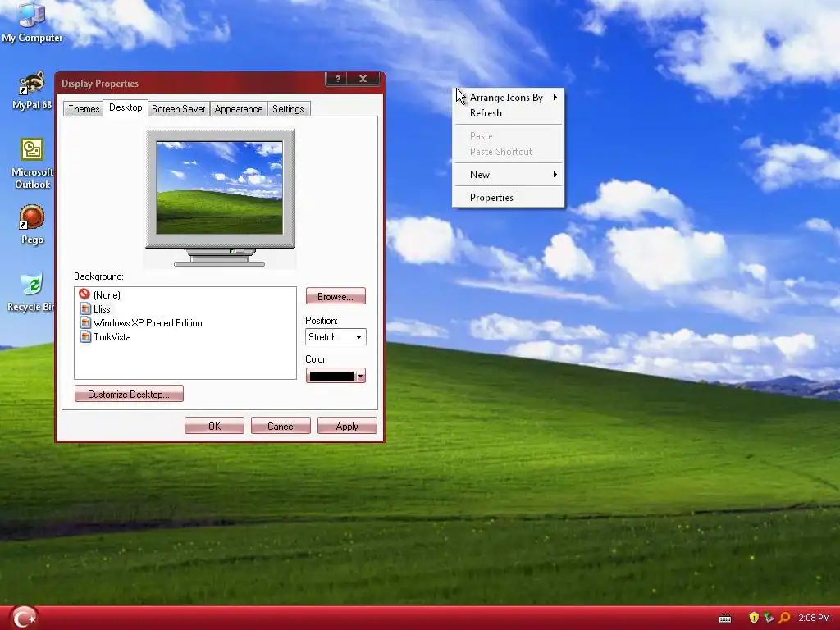Screen dimensions: 840x630
Task: Expand Arrange Icons By submenu
Action: pos(508,97)
